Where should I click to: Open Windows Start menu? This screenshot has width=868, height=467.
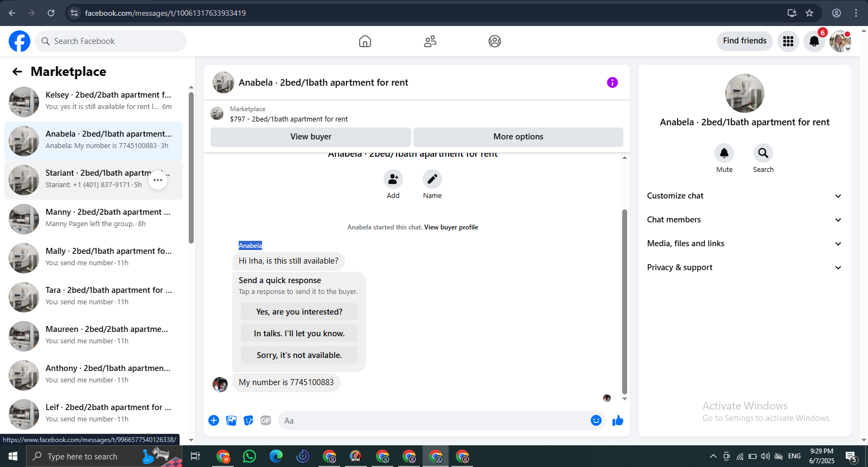click(13, 456)
